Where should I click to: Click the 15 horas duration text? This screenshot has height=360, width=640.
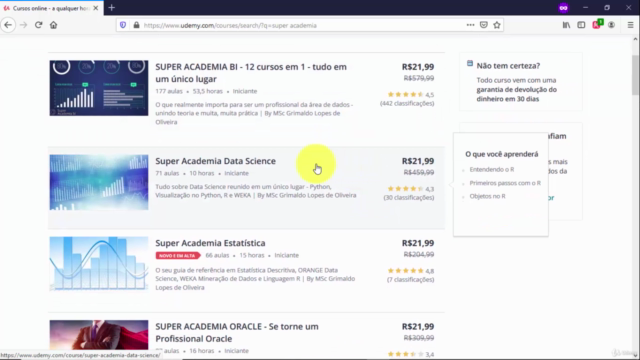tap(252, 255)
